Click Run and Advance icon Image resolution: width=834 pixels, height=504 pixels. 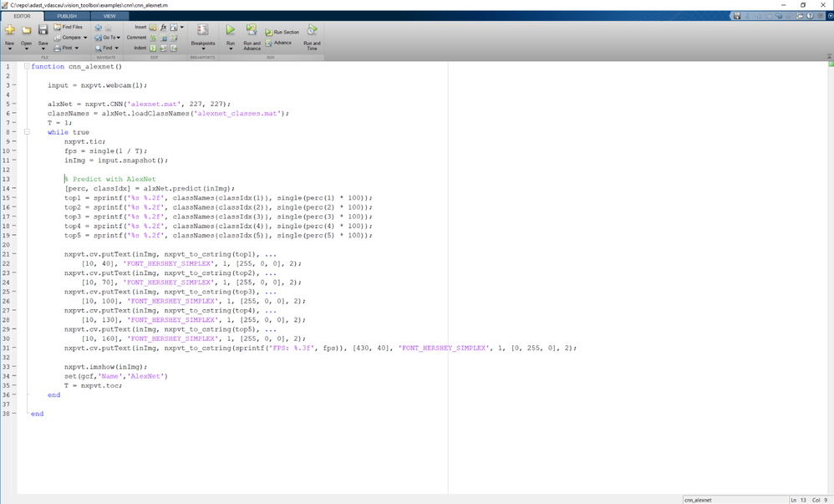click(x=252, y=30)
